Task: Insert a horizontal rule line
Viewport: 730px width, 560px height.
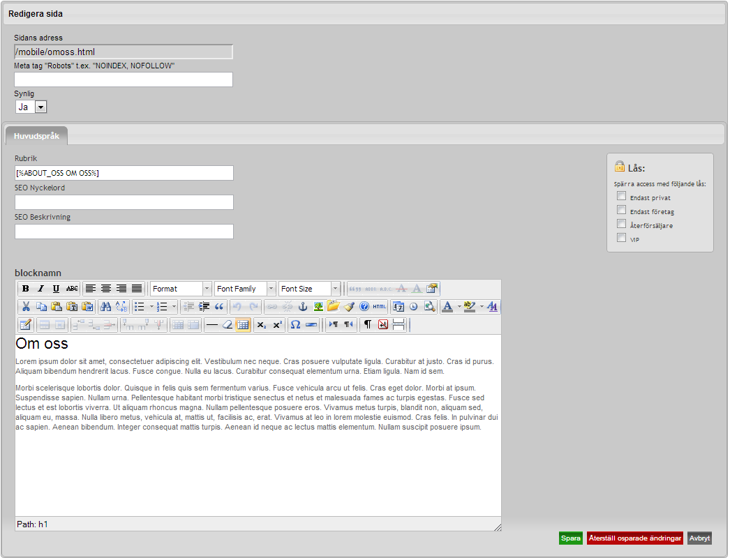Action: pyautogui.click(x=212, y=325)
